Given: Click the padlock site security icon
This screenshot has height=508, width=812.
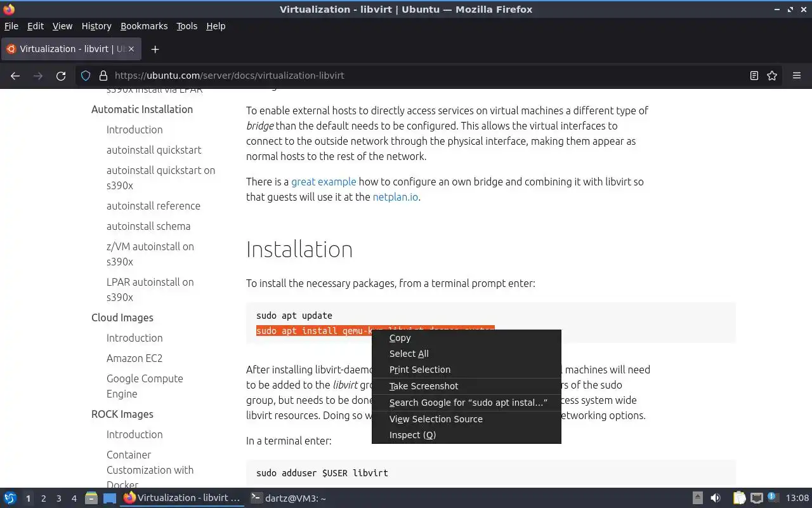Looking at the screenshot, I should coord(103,76).
